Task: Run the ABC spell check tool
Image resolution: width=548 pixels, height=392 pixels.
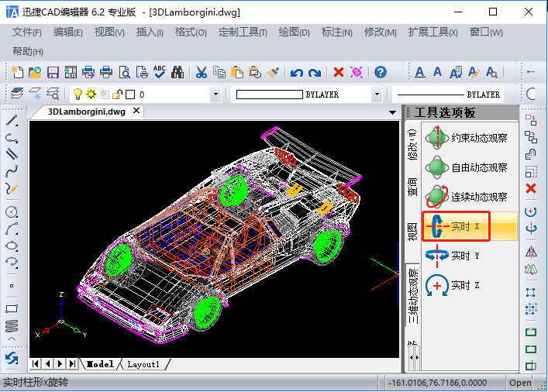Action: (160, 72)
